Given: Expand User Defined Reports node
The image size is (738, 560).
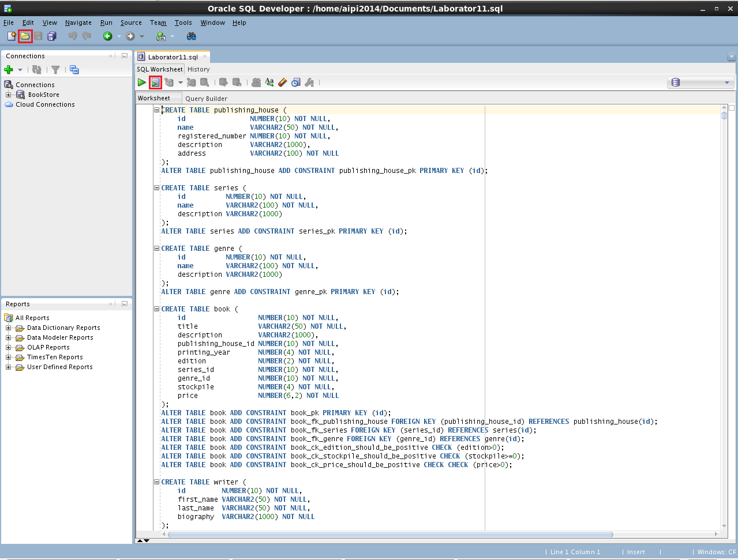Looking at the screenshot, I should pos(9,367).
